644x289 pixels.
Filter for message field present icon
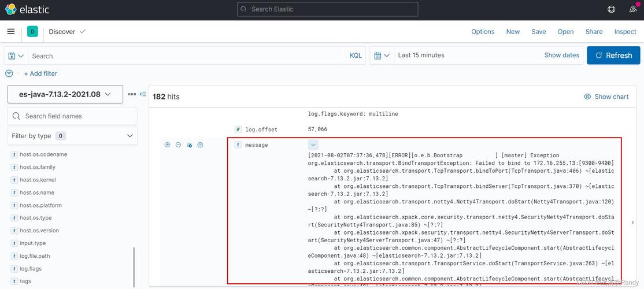click(200, 145)
